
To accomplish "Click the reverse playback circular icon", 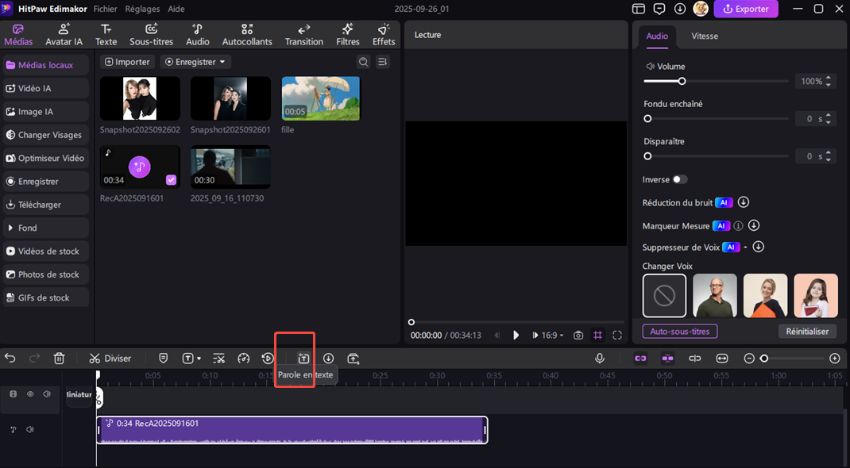I will 268,358.
